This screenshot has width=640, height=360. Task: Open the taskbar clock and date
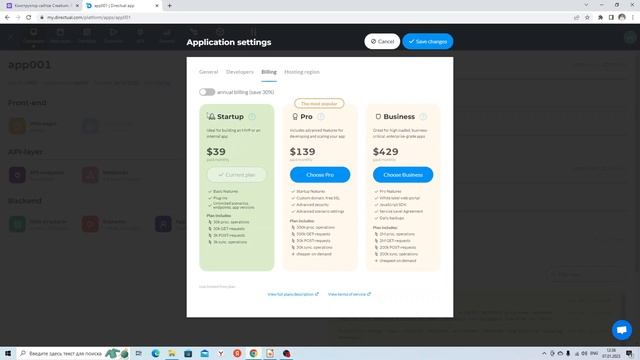point(611,353)
